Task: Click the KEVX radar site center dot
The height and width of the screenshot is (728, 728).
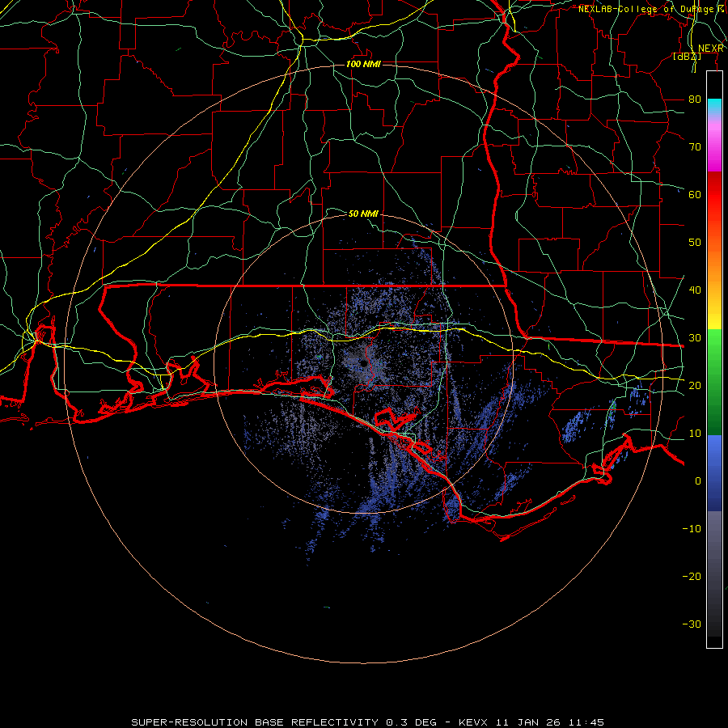Action: pyautogui.click(x=363, y=363)
